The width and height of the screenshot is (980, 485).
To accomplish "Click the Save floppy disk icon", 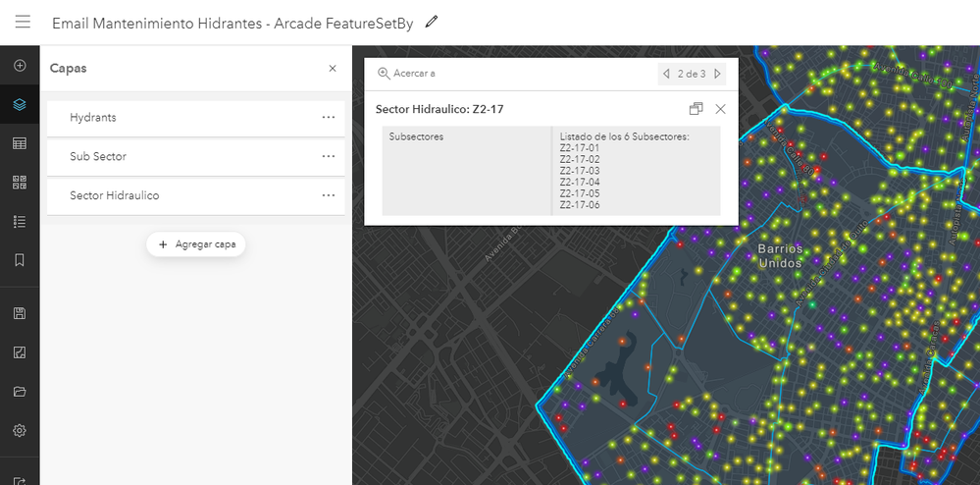I will [20, 313].
